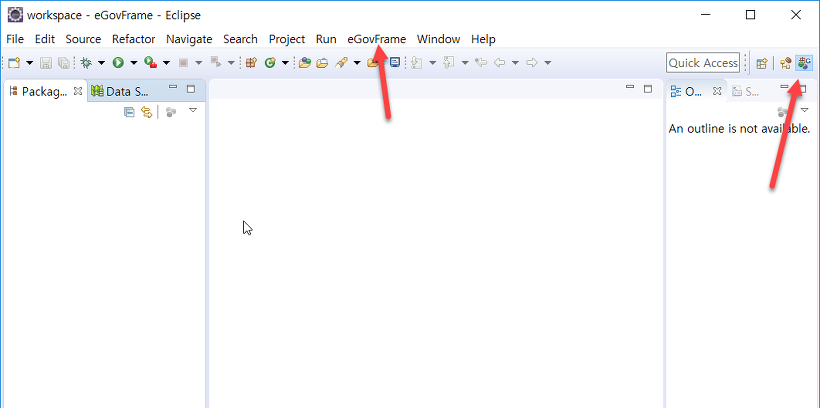Expand the Search flashlight dropdown arrow
Screen dimensions: 820x408
[x=357, y=63]
